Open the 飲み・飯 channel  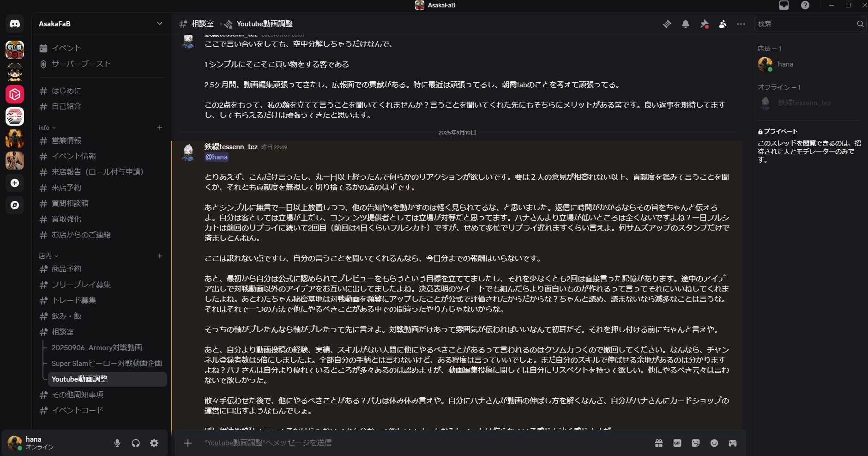point(101,316)
